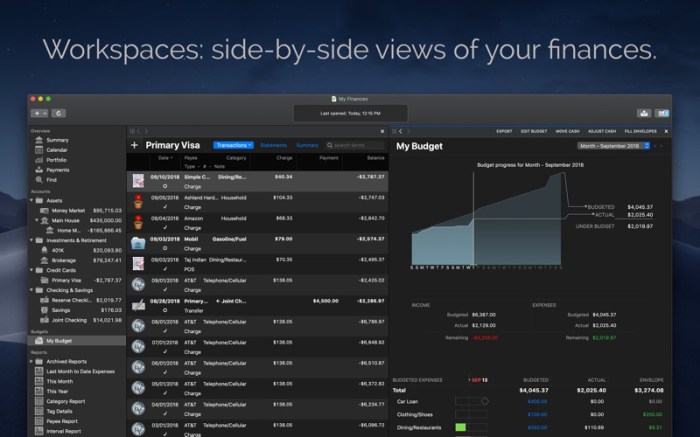Open the Month - September 2018 period dropdown

pos(610,146)
